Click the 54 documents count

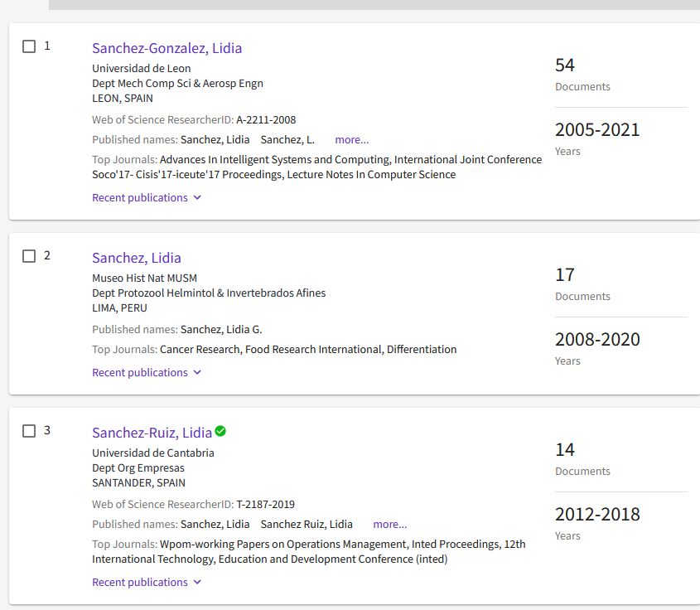point(564,65)
